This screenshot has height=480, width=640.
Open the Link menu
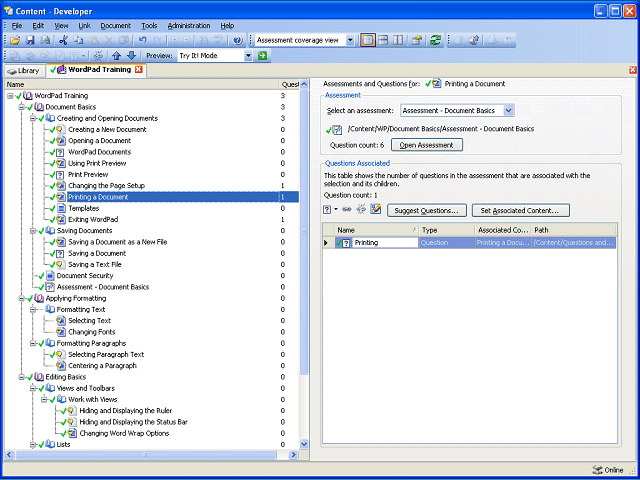pyautogui.click(x=85, y=26)
